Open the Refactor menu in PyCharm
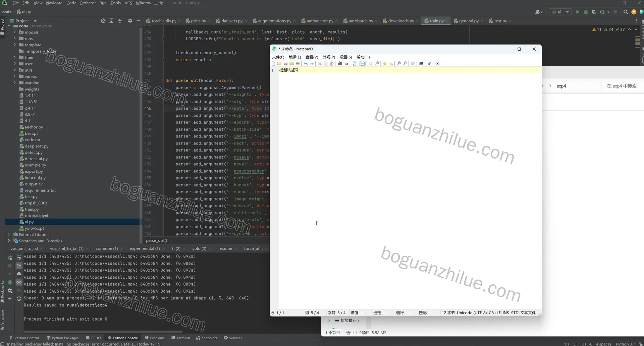The width and height of the screenshot is (644, 346). [88, 3]
